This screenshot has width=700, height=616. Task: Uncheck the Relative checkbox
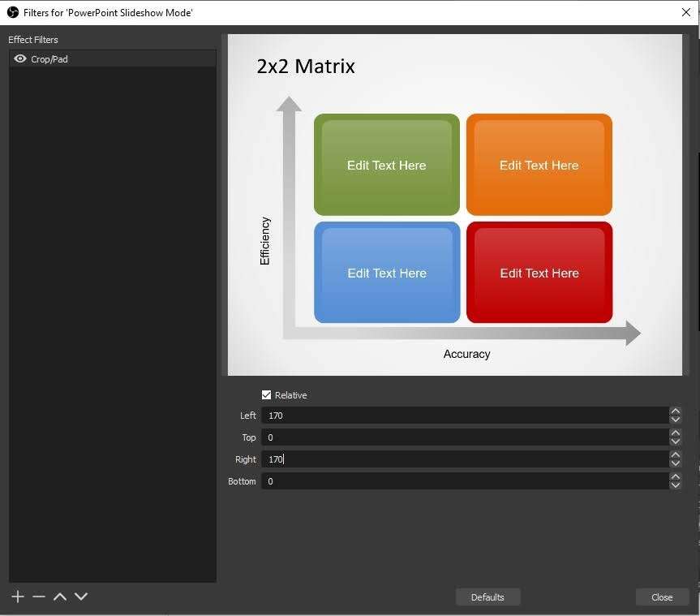[266, 395]
